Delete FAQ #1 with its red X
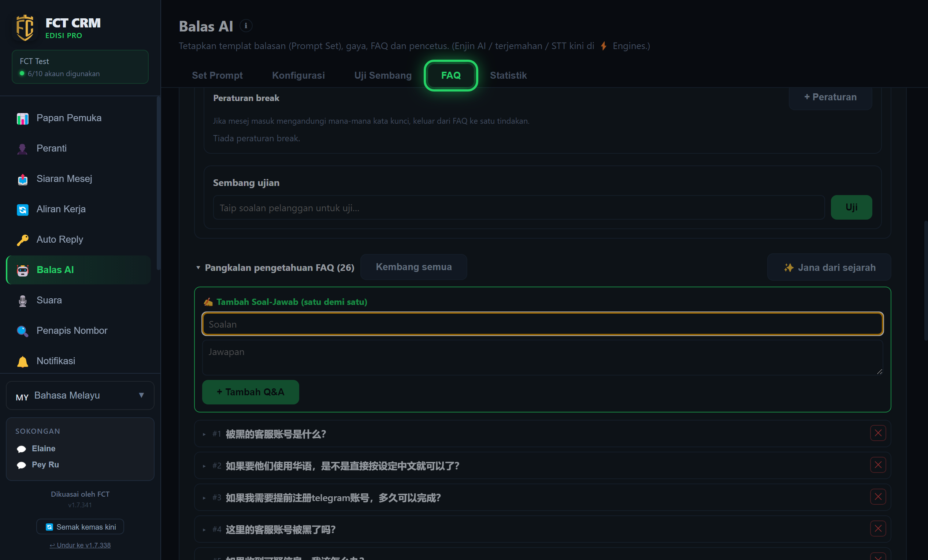The image size is (928, 560). coord(878,433)
